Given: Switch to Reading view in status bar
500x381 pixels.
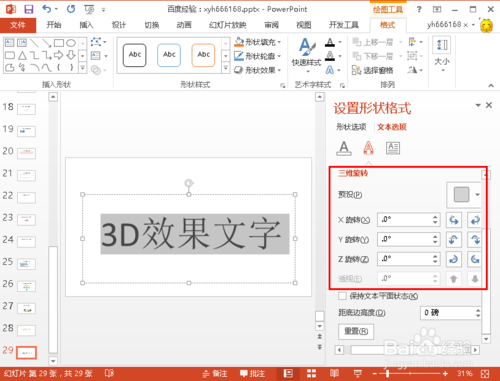Looking at the screenshot, I should pos(334,373).
